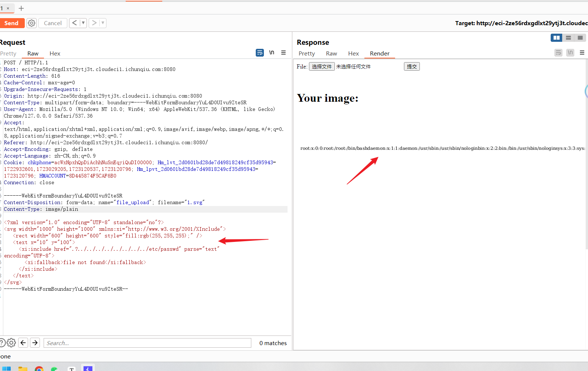Open File Explorer from taskbar
Image resolution: width=588 pixels, height=371 pixels.
pyautogui.click(x=23, y=368)
